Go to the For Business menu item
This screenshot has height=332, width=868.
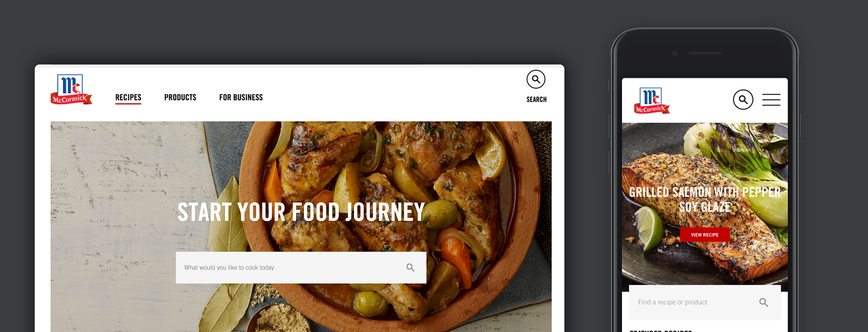pos(241,97)
